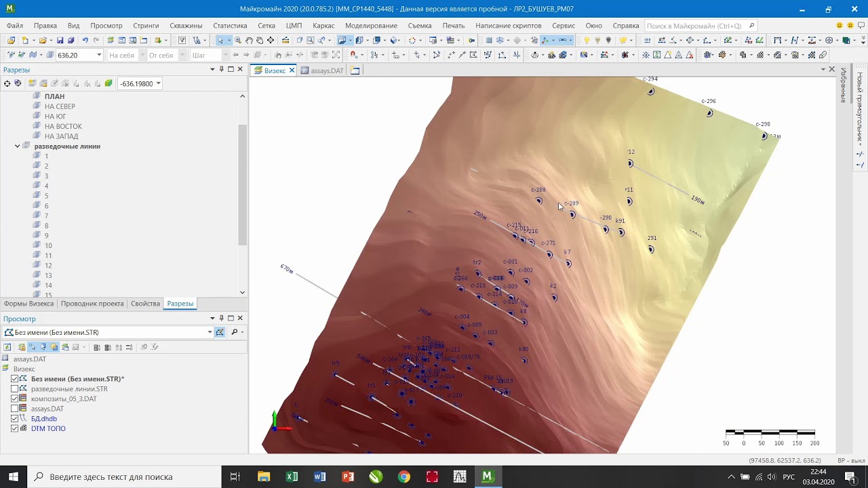Open File Explorer from the taskbar
Image resolution: width=868 pixels, height=488 pixels.
point(264,476)
